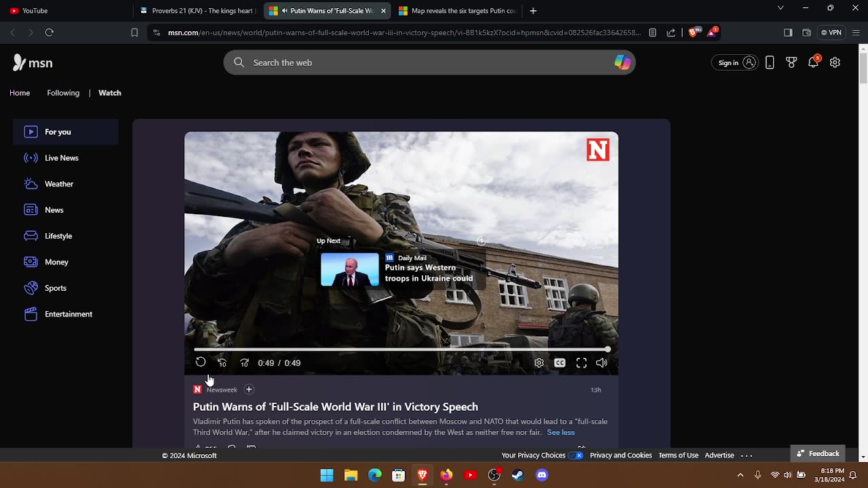Close the Putin Warns tab
This screenshot has height=488, width=868.
pyautogui.click(x=383, y=11)
